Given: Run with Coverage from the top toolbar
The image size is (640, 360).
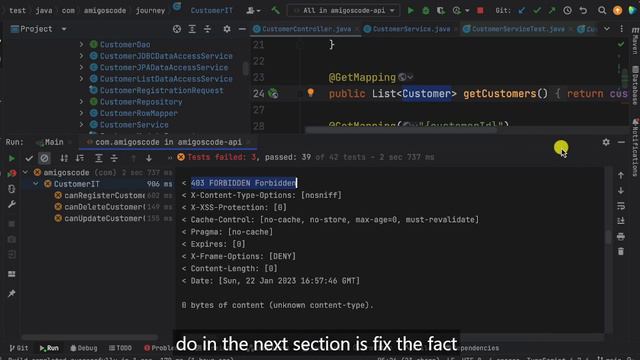Looking at the screenshot, I should tap(441, 11).
